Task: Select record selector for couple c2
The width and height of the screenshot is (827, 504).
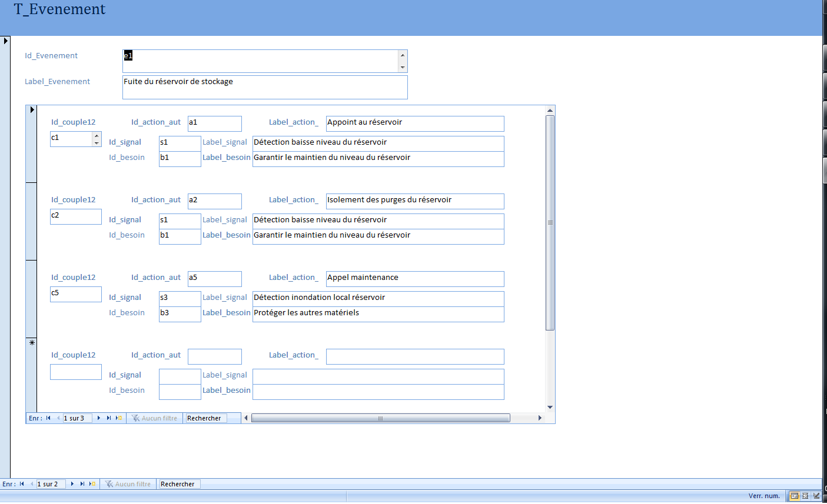Action: click(31, 222)
